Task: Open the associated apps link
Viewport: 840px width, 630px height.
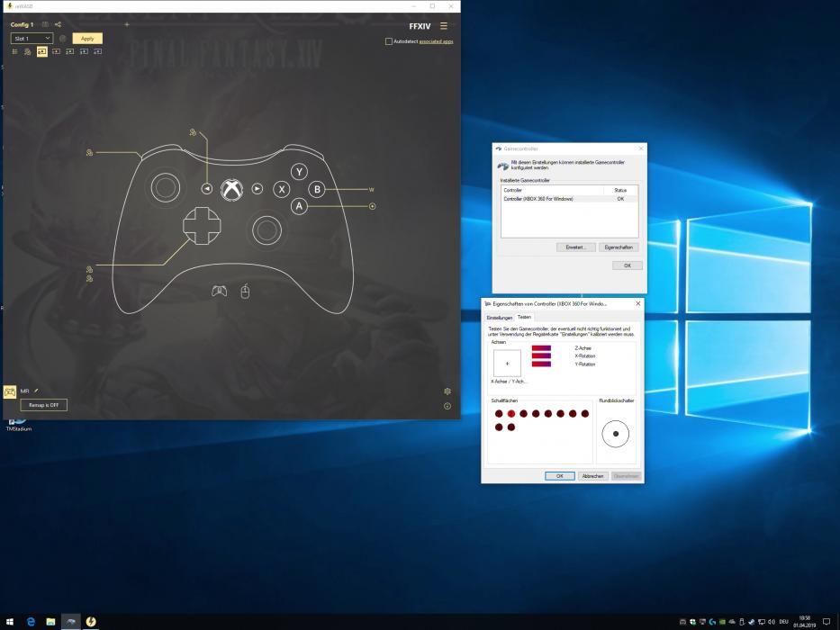Action: coord(436,41)
